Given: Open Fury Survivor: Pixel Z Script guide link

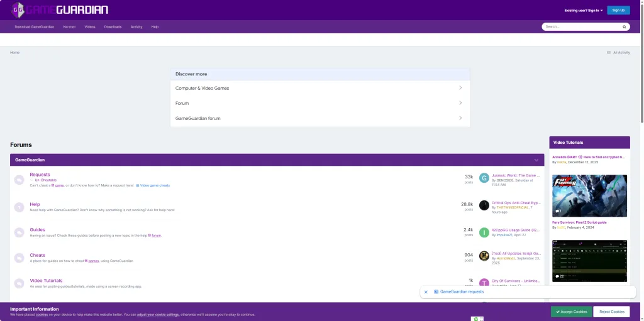Looking at the screenshot, I should click(579, 222).
